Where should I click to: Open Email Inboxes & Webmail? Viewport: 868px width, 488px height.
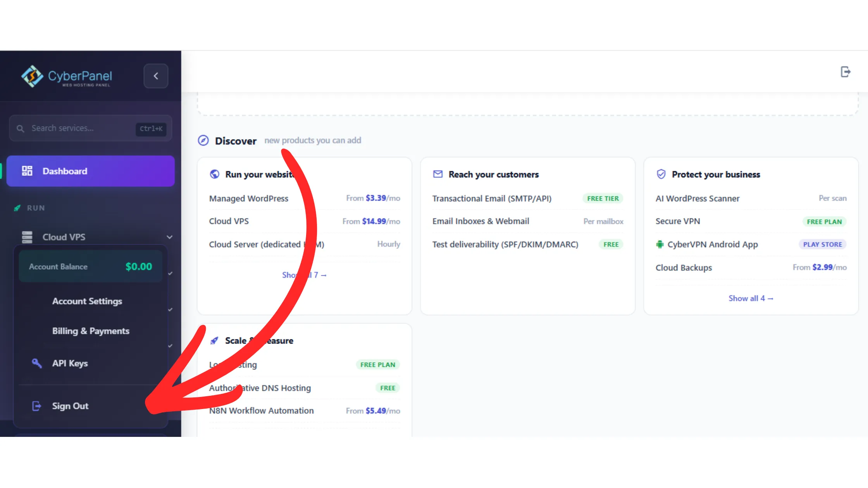click(480, 221)
